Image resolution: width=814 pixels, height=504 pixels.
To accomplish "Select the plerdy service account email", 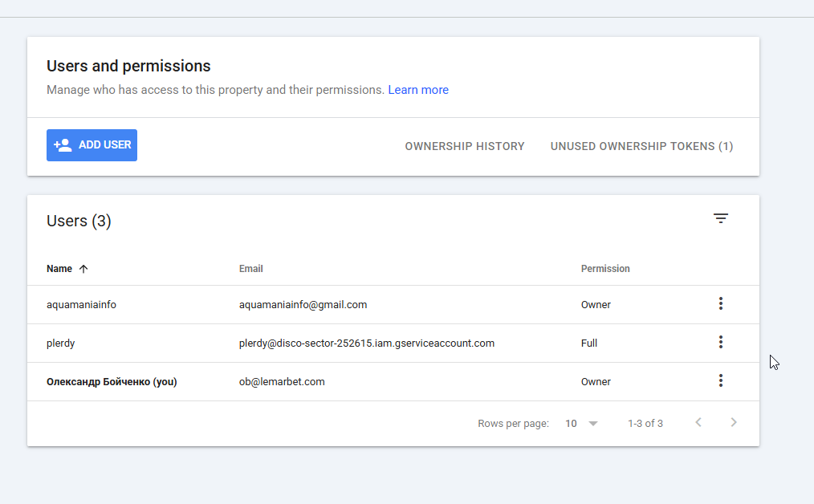I will pyautogui.click(x=367, y=343).
